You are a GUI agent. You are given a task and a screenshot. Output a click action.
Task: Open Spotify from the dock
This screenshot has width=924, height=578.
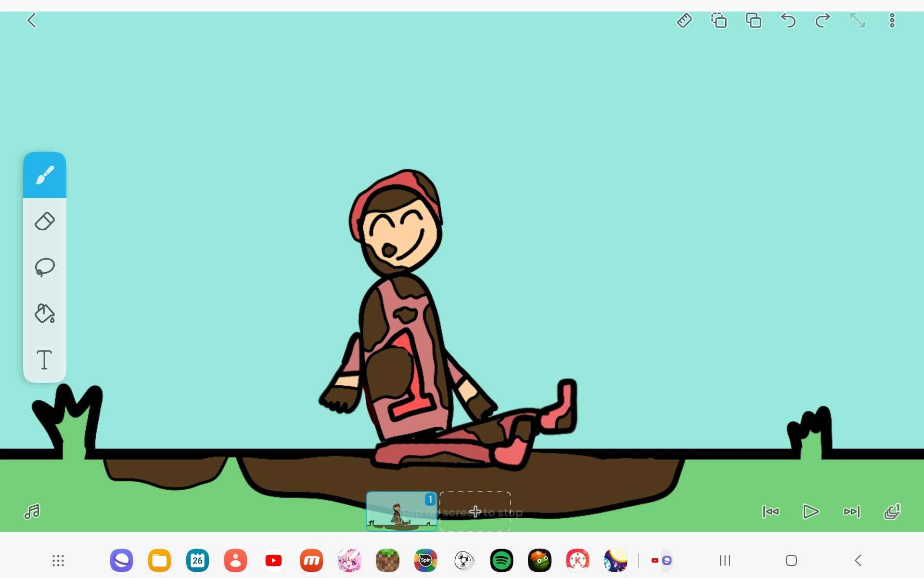point(501,560)
